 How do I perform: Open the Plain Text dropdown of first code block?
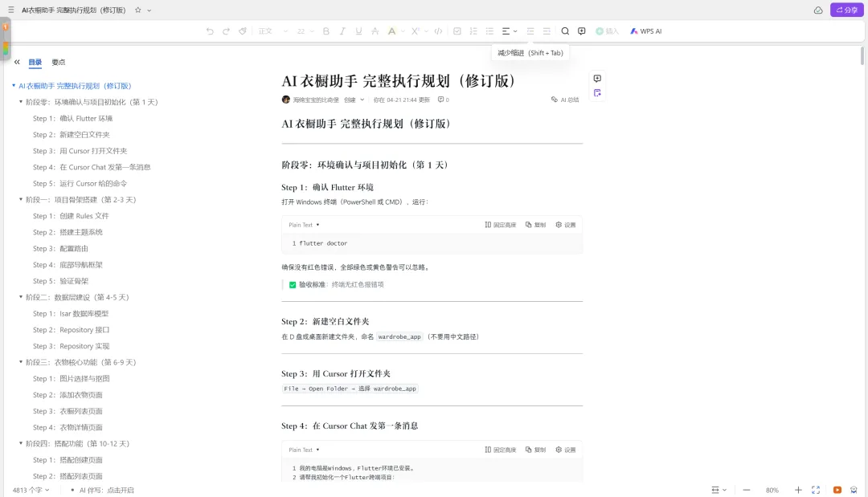pyautogui.click(x=304, y=225)
